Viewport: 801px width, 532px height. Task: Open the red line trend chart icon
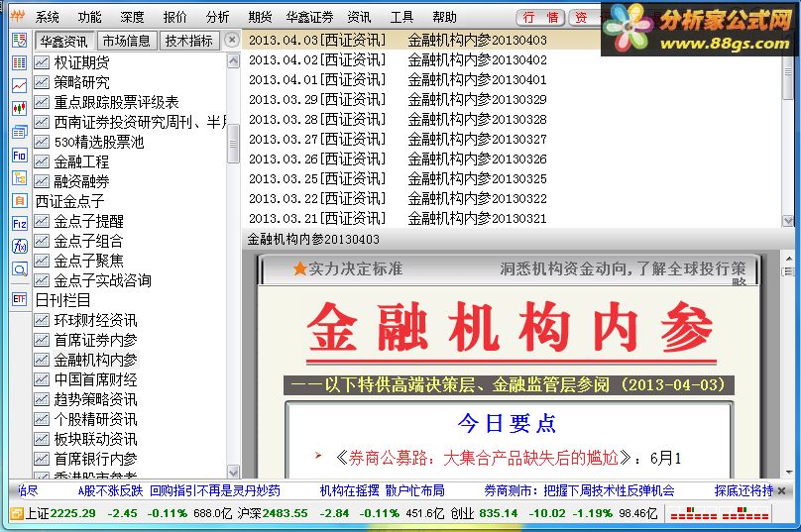click(x=20, y=86)
